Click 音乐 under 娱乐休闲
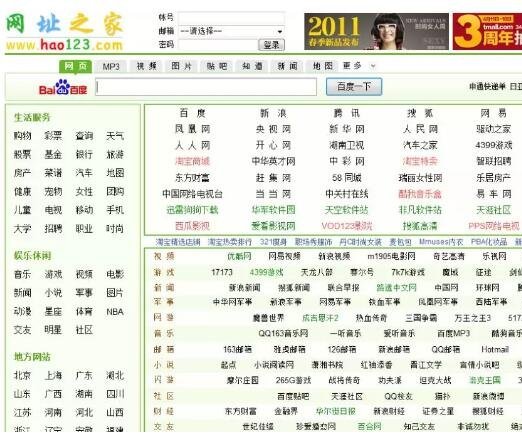The height and width of the screenshot is (440, 522). pyautogui.click(x=23, y=274)
